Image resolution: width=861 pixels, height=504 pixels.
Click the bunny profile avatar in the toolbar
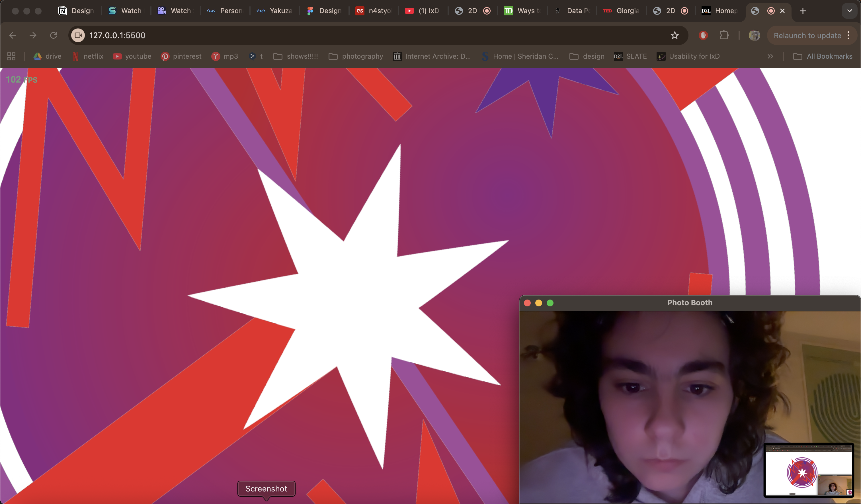coord(755,35)
